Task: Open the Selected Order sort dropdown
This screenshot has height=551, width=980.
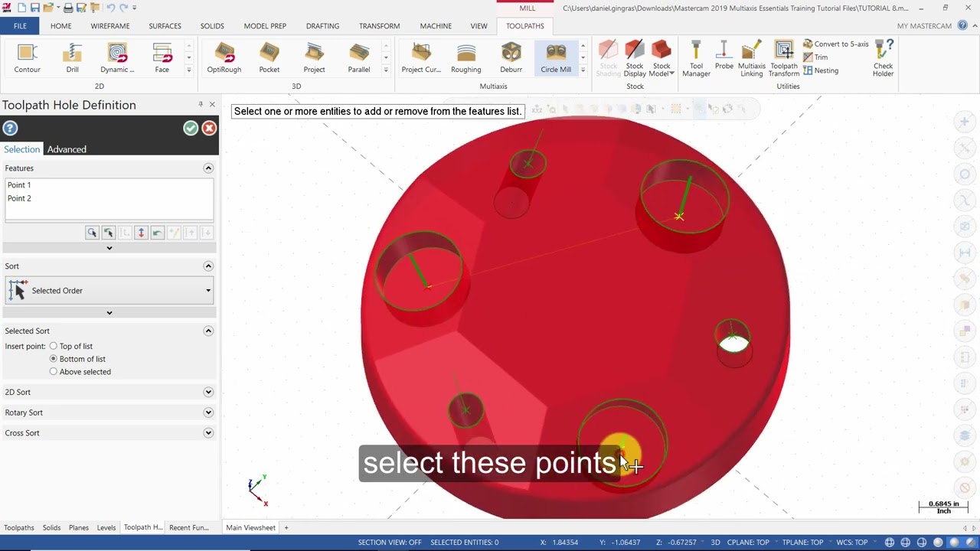Action: point(109,291)
